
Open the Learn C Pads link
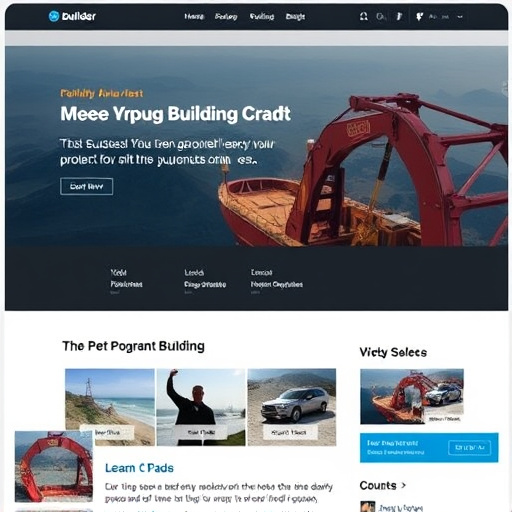(x=139, y=468)
